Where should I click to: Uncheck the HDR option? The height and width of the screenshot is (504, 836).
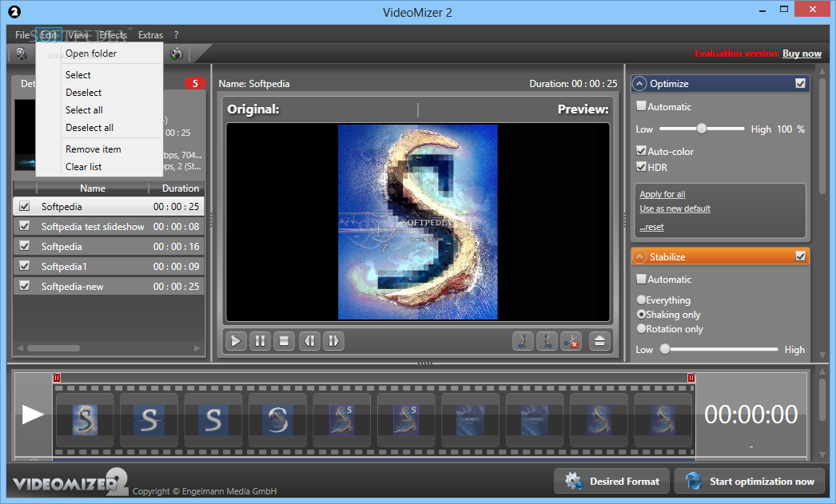pos(642,167)
